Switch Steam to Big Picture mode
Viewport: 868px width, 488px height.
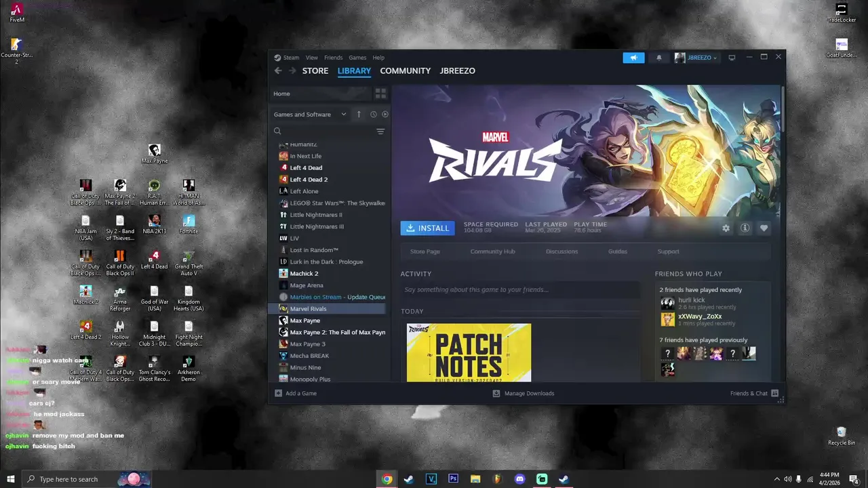click(x=732, y=58)
